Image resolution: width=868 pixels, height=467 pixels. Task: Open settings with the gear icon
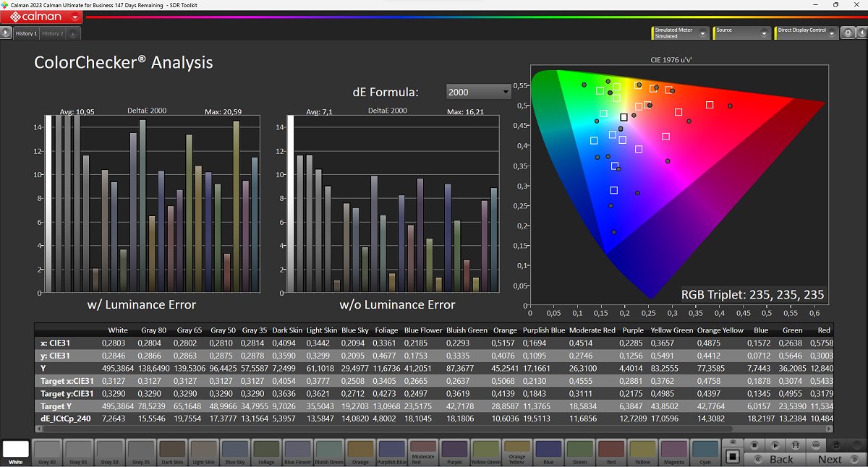click(x=847, y=33)
